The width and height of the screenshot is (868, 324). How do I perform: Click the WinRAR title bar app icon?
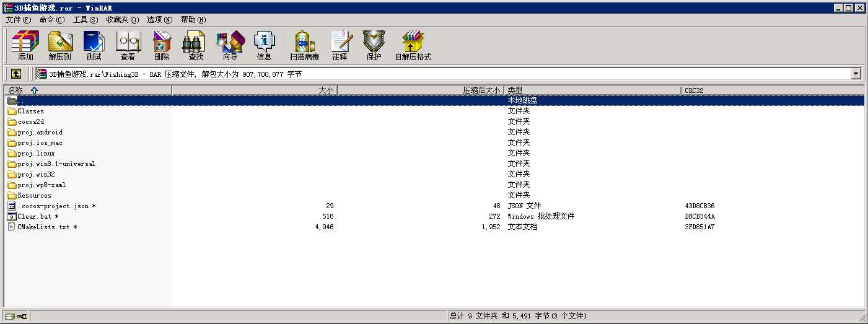pyautogui.click(x=7, y=7)
